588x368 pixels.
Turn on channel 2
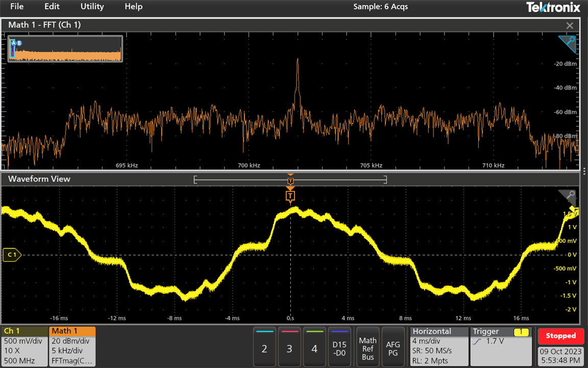point(264,346)
